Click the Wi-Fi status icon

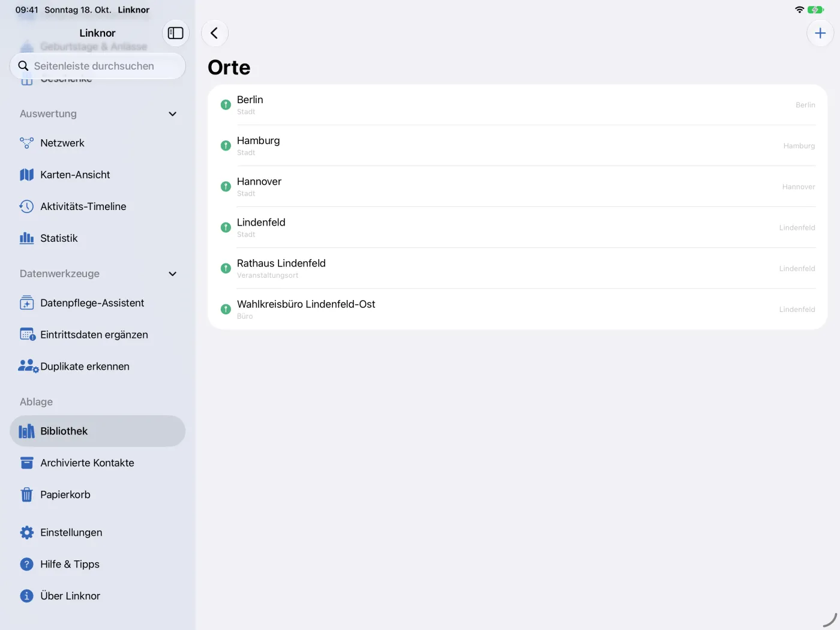click(x=799, y=10)
